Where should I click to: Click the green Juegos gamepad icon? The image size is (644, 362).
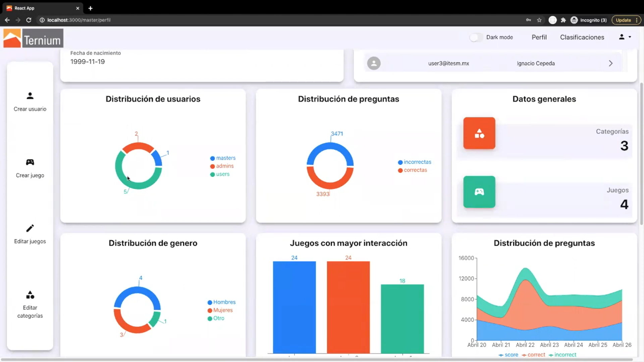[x=479, y=192]
